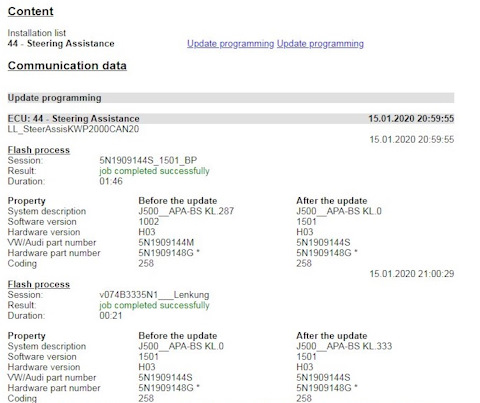Click the J500__APA-BS KL.287 system description
Image resolution: width=480 pixels, height=403 pixels.
click(186, 211)
